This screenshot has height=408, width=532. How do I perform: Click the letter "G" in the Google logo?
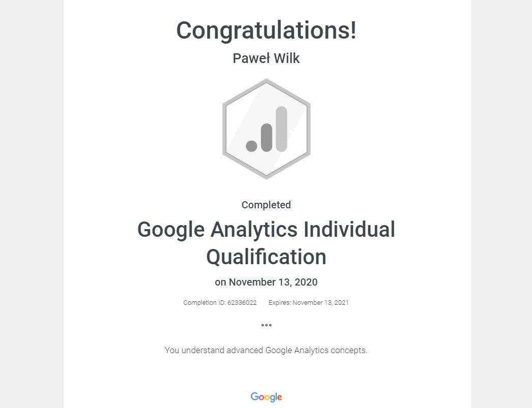click(254, 396)
